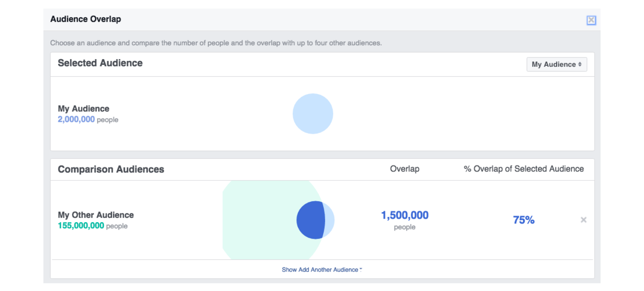Viewport: 644px width, 291px height.
Task: Click % Overlap of Selected Audience header
Action: click(524, 169)
